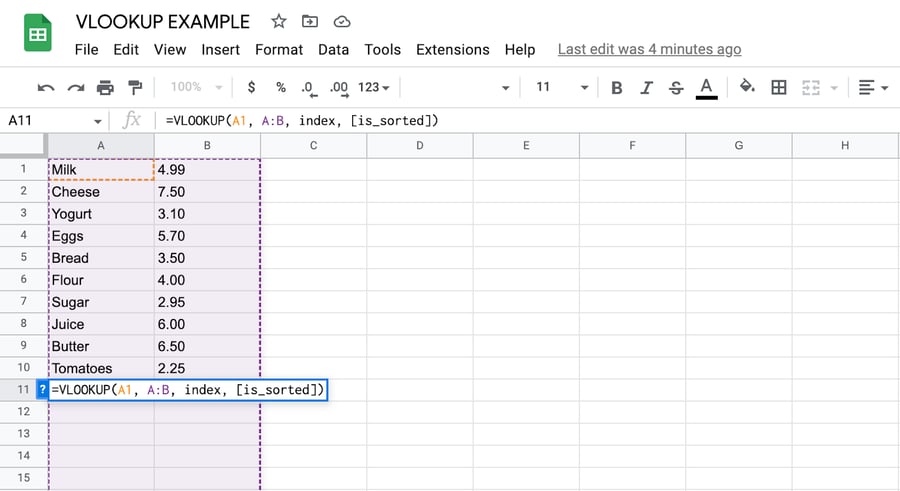This screenshot has height=491, width=900.
Task: Click the 'Last edit was 4 minutes ago' link
Action: pyautogui.click(x=649, y=49)
